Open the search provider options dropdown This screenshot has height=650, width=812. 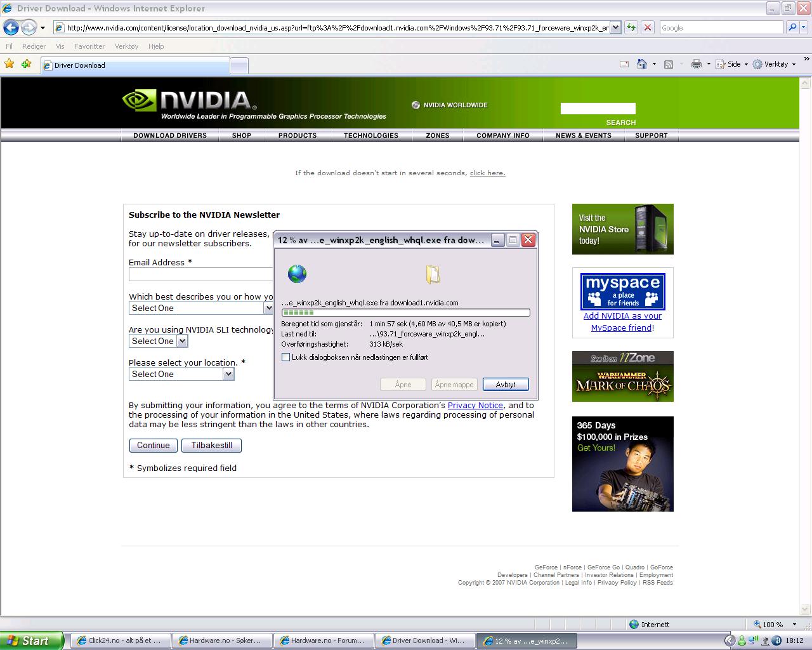(x=804, y=28)
